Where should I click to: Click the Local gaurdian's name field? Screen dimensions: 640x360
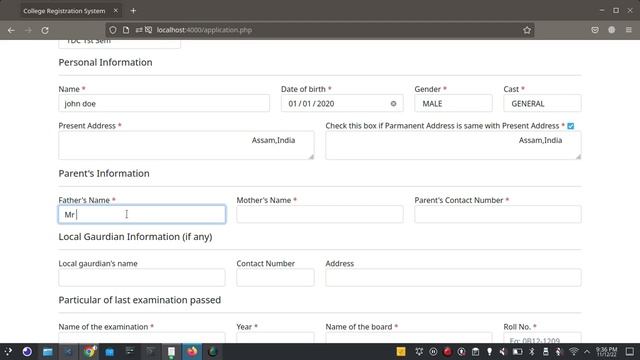pos(142,278)
